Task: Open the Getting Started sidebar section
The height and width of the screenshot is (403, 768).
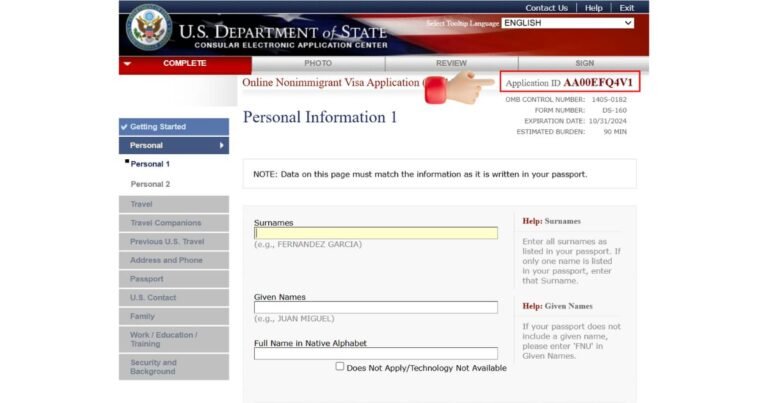Action: coord(174,127)
